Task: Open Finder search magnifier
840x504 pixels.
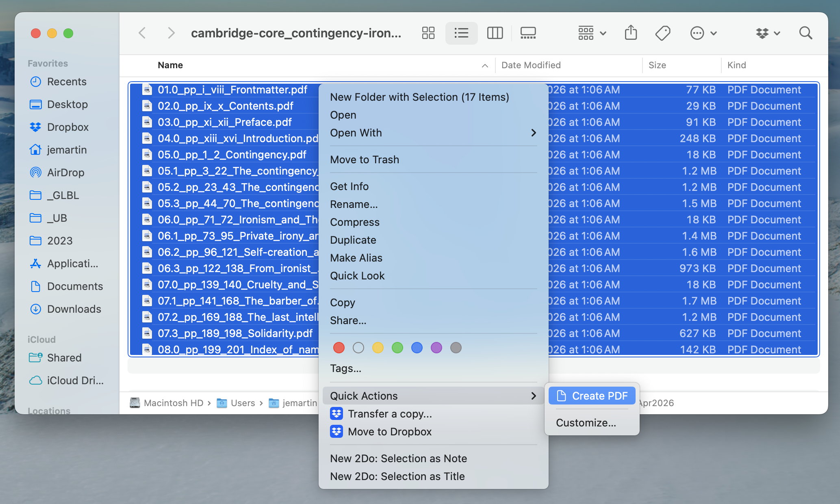Action: 805,33
